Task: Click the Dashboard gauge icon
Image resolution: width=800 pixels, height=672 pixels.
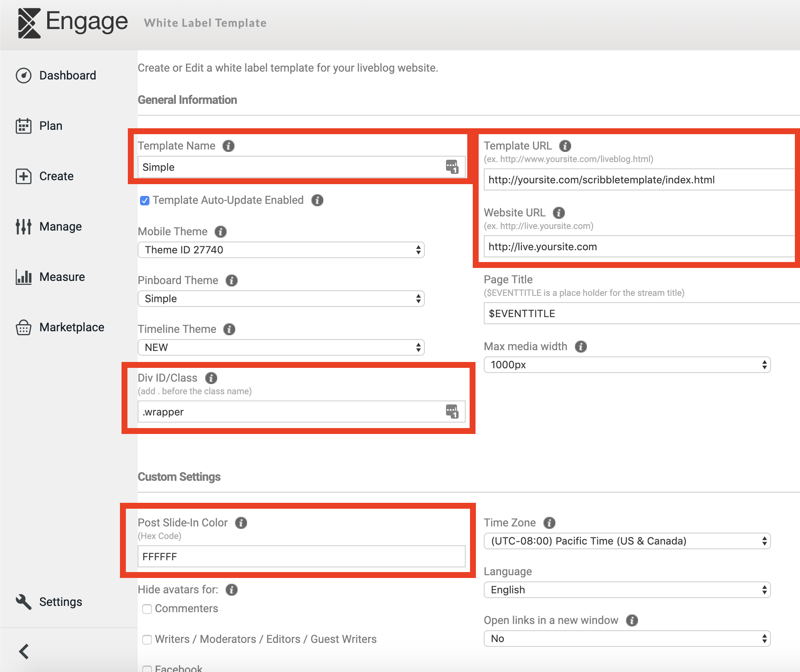Action: click(x=24, y=76)
